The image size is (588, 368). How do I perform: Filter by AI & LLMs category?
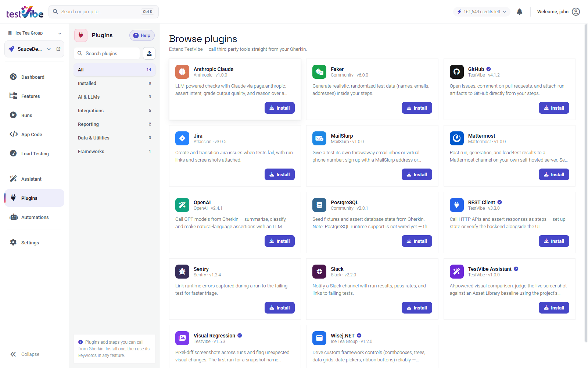(x=115, y=97)
